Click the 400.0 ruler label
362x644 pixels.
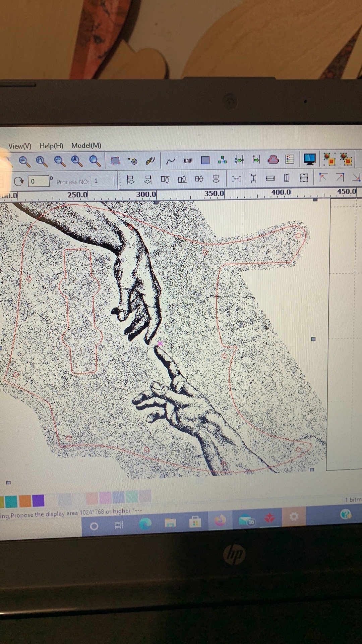pos(281,192)
